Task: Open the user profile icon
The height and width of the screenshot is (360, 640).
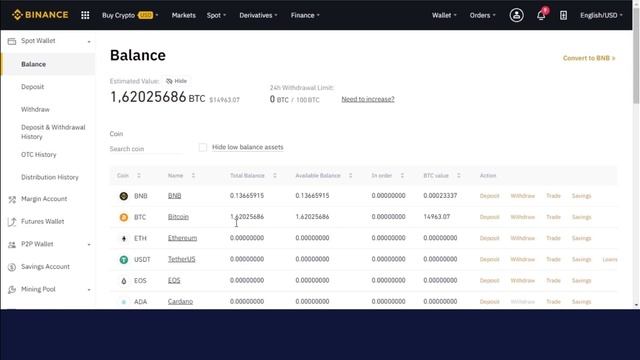Action: click(x=516, y=15)
